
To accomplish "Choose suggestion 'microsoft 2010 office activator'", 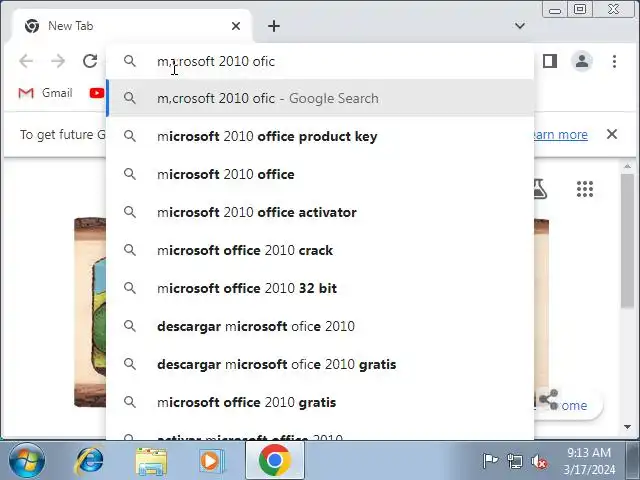I will (x=320, y=212).
